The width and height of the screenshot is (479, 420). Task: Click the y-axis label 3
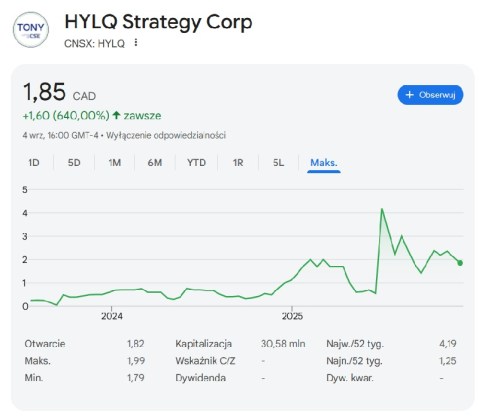[25, 236]
